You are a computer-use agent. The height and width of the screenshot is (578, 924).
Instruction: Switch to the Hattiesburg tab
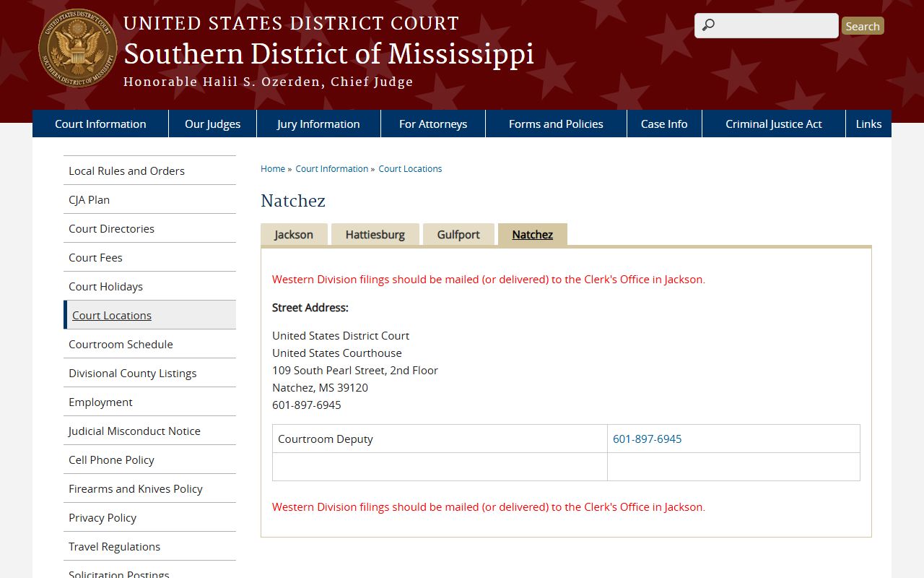375,234
